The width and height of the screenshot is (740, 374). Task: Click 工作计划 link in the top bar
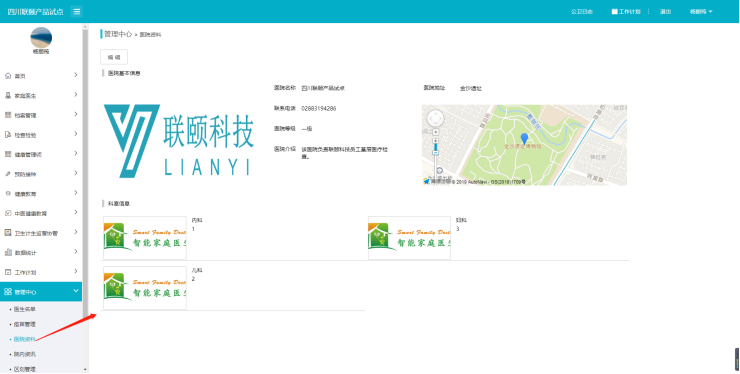pyautogui.click(x=630, y=11)
